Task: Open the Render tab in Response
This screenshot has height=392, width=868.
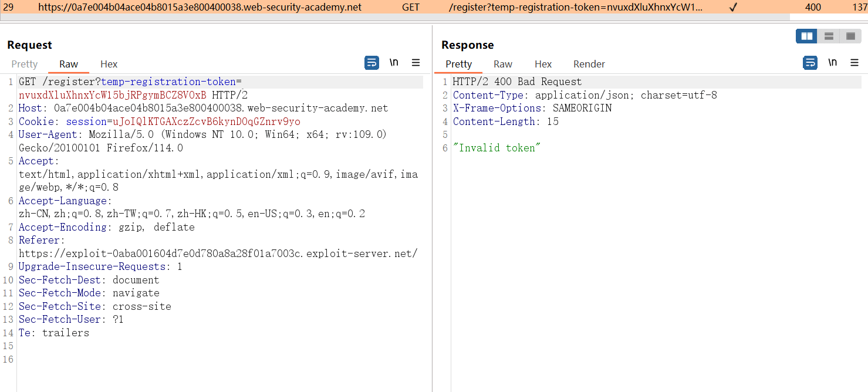Action: point(589,64)
